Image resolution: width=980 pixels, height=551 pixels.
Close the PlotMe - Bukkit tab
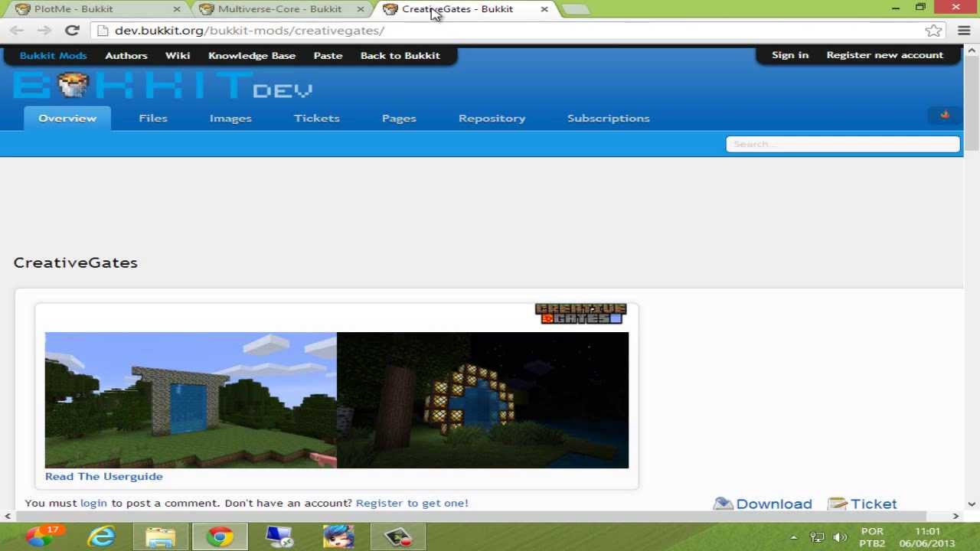click(177, 9)
